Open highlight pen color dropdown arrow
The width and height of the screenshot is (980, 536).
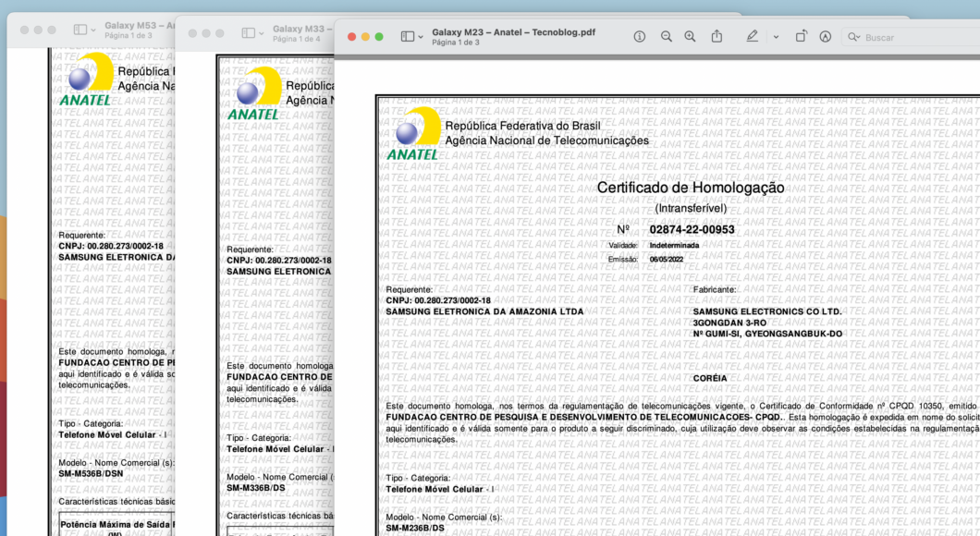[776, 37]
